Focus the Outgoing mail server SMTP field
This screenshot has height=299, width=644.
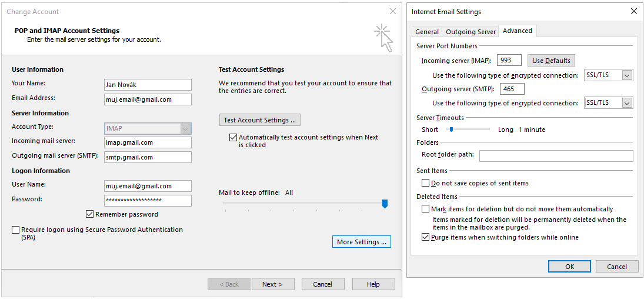pos(148,157)
